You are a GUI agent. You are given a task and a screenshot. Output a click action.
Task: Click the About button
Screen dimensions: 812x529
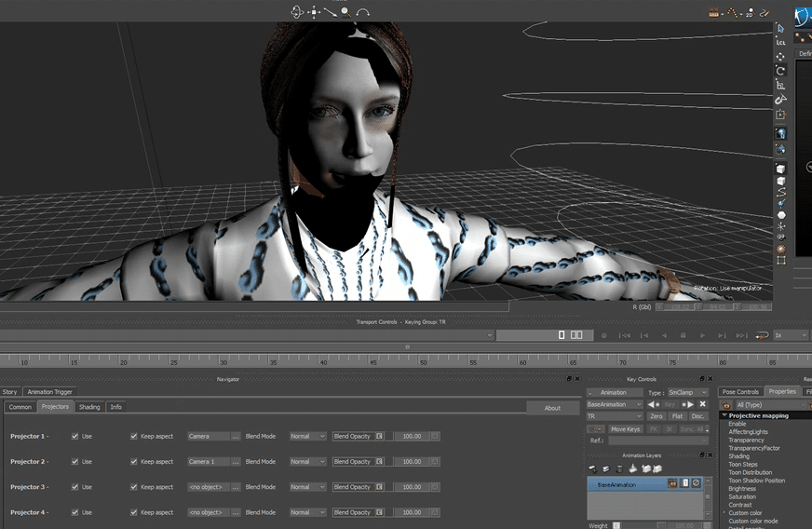tap(552, 408)
